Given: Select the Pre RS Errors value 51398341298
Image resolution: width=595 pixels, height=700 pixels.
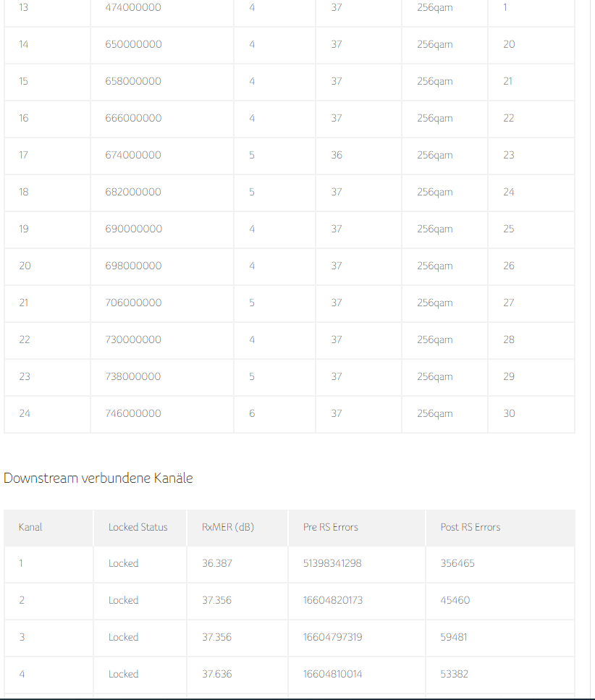Looking at the screenshot, I should click(332, 563).
